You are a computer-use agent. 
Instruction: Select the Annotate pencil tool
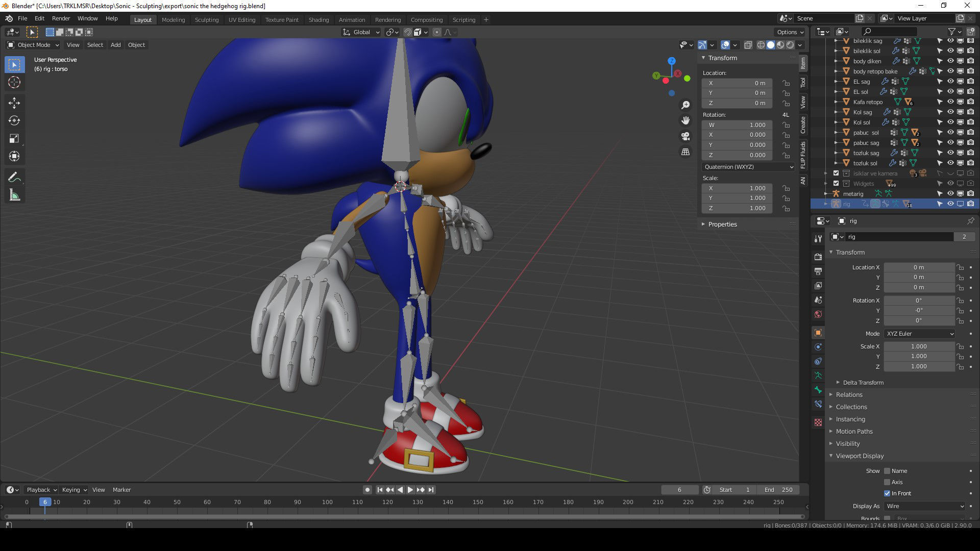point(14,177)
